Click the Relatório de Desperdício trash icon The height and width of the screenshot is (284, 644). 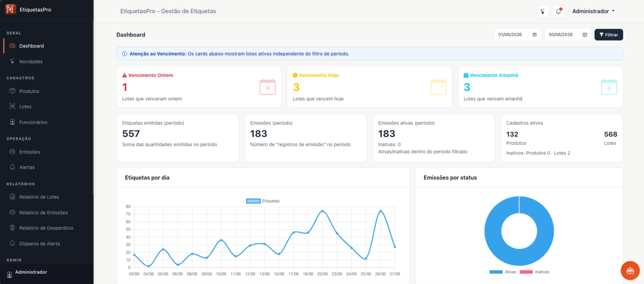tap(13, 228)
